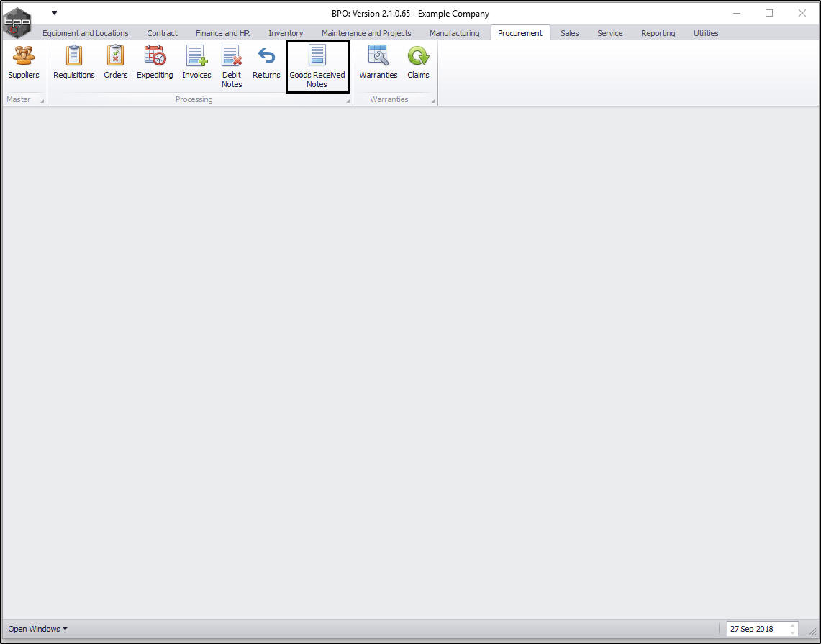Open Goods Received Notes

(x=317, y=67)
